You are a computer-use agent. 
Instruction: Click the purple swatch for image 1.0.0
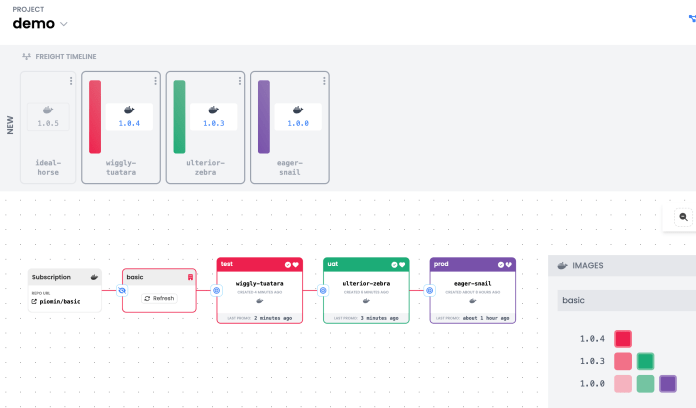668,383
